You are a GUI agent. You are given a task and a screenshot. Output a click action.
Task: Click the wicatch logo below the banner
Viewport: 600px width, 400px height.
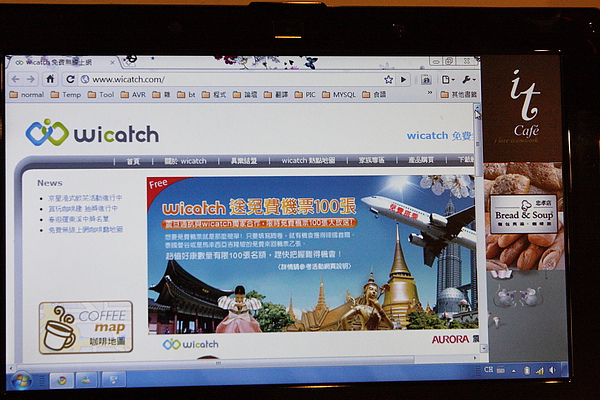191,344
